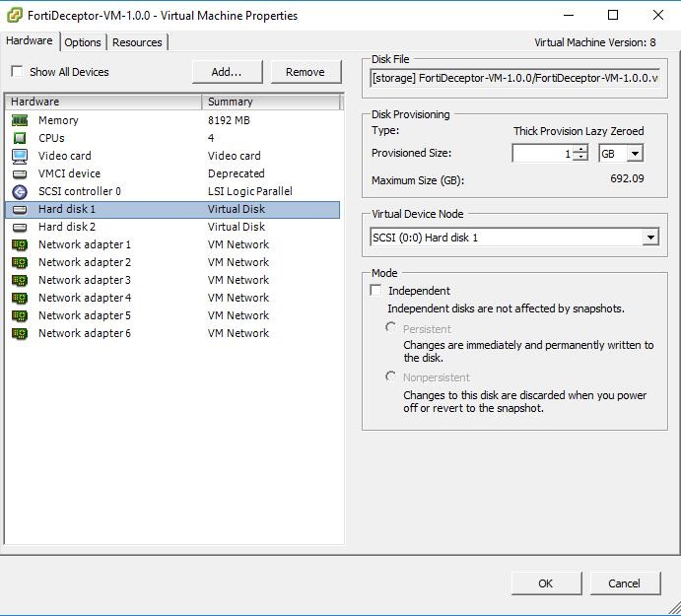Click the Network adapter 4 card icon

click(x=20, y=299)
